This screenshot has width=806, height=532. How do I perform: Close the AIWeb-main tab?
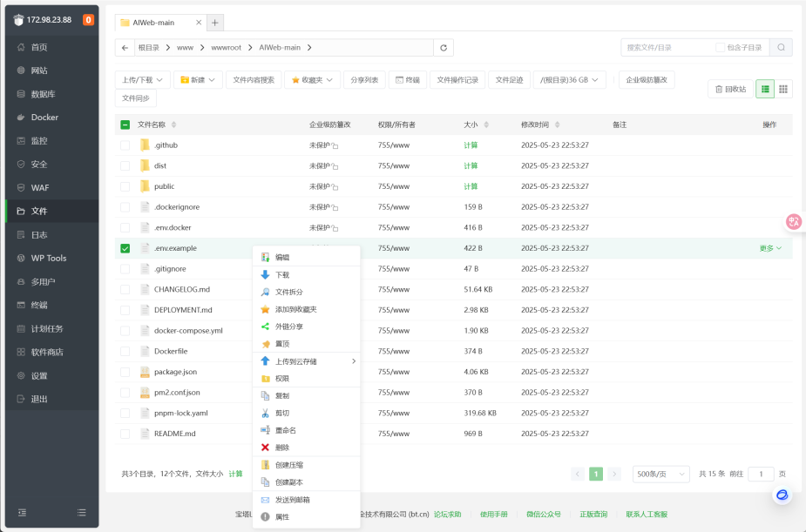(199, 23)
